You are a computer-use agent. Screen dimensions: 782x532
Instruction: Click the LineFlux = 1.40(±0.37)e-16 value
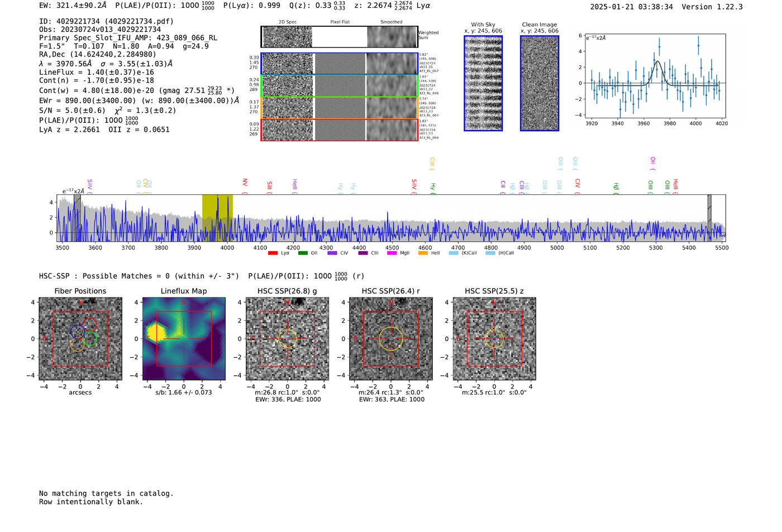pos(97,72)
